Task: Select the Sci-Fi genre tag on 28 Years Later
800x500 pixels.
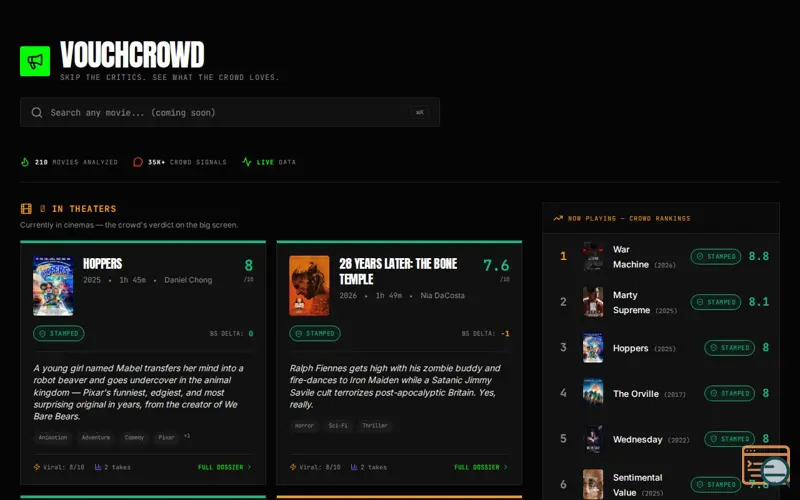Action: pos(338,426)
